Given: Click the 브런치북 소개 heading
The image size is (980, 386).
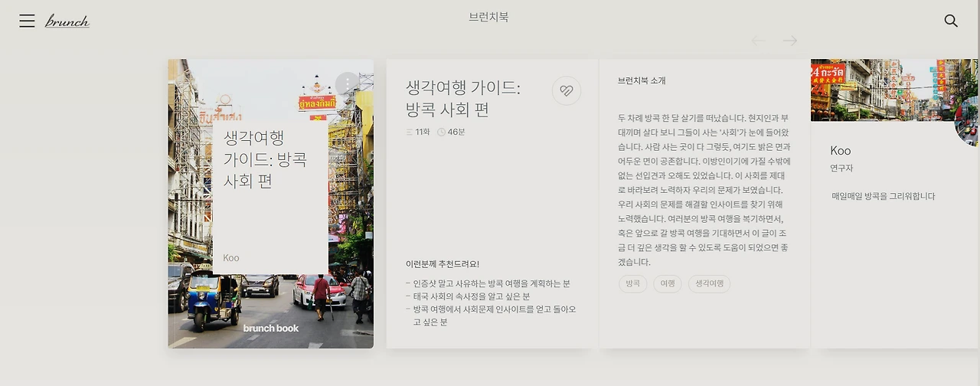Looking at the screenshot, I should tap(642, 80).
